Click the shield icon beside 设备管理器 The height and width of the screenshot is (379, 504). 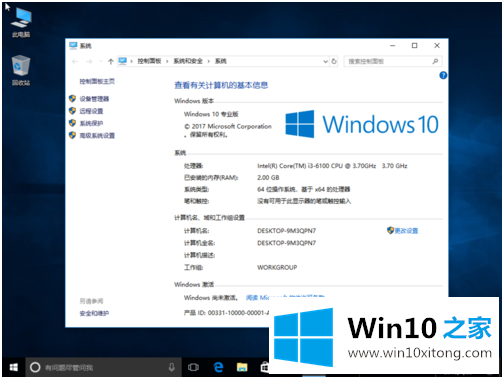[72, 98]
